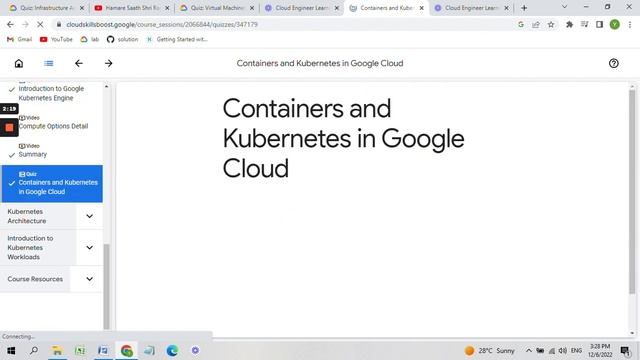Stop page loading X button
The image size is (640, 360).
click(40, 24)
